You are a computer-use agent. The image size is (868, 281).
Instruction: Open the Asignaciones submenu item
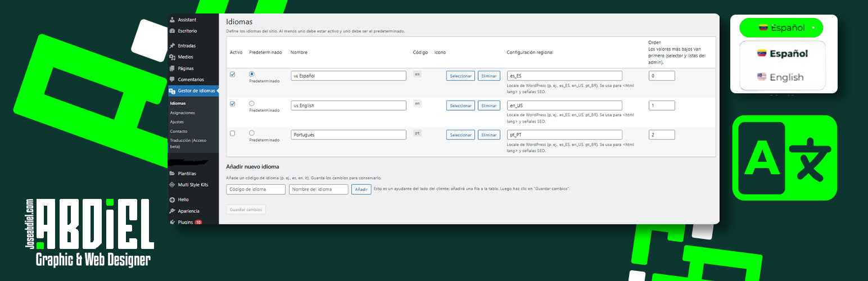tap(182, 112)
